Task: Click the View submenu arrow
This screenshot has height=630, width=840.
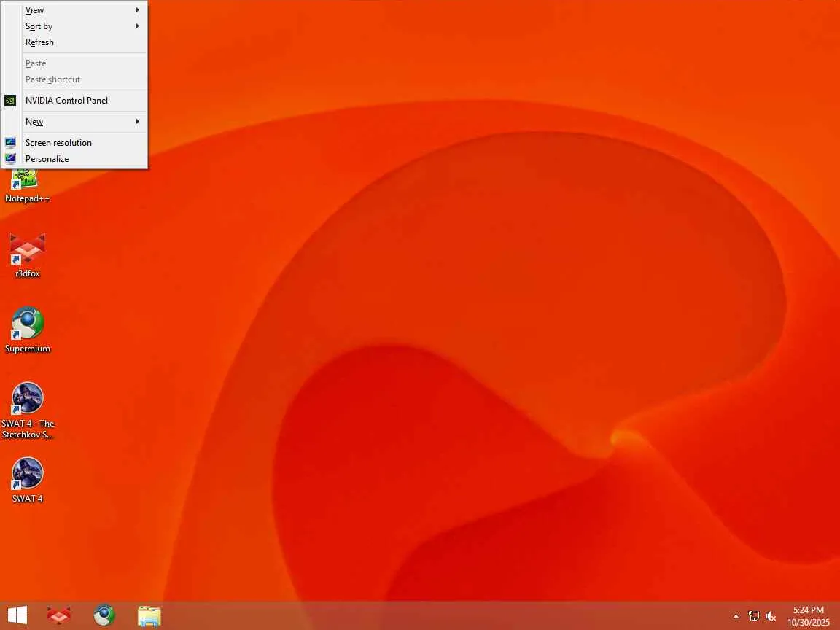Action: (138, 9)
